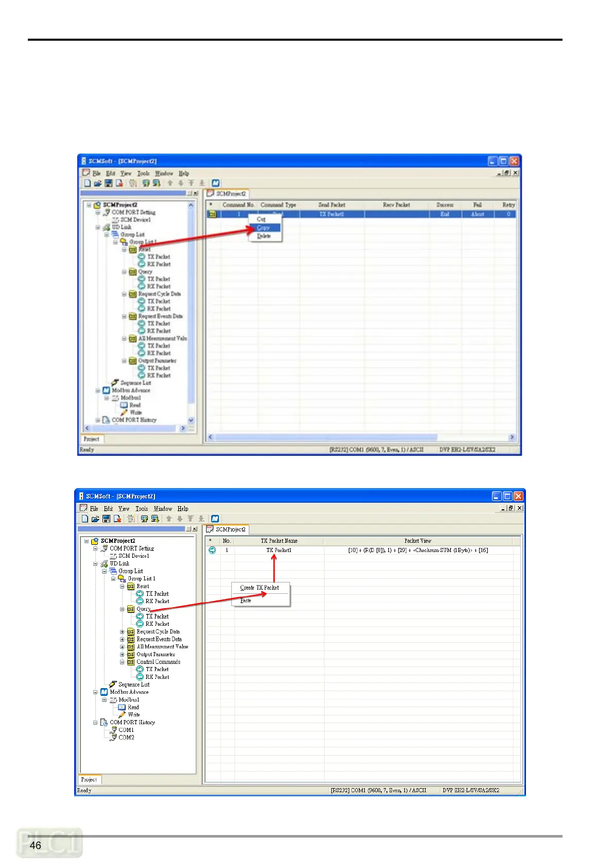Expand Request Events Data node in lower tree
This screenshot has height=868, width=613.
[122, 639]
